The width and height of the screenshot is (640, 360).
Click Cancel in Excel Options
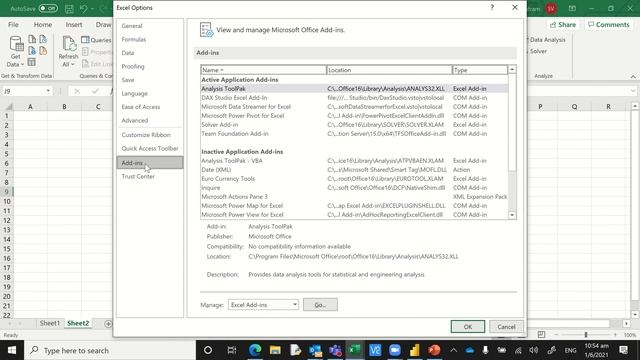506,327
